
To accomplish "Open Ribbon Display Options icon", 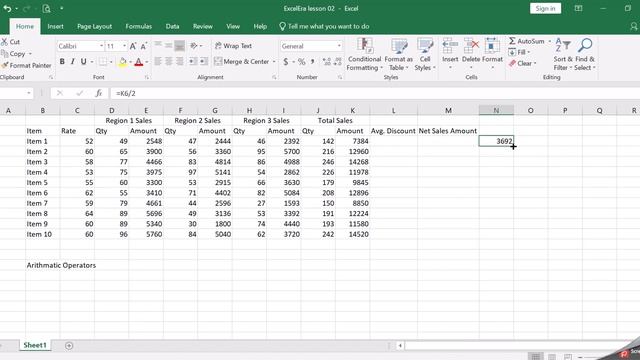I will (578, 8).
